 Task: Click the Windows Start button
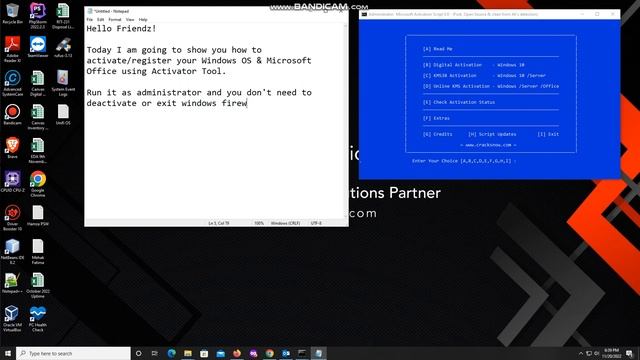click(8, 353)
